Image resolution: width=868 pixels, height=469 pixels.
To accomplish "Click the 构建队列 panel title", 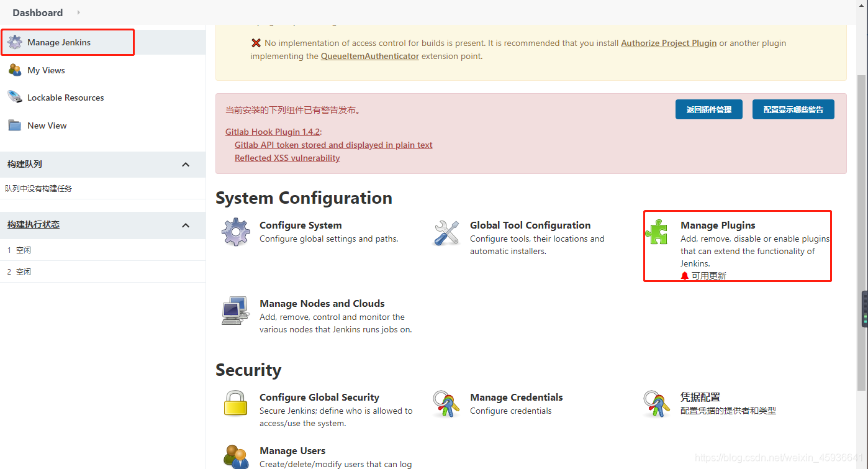I will point(25,164).
